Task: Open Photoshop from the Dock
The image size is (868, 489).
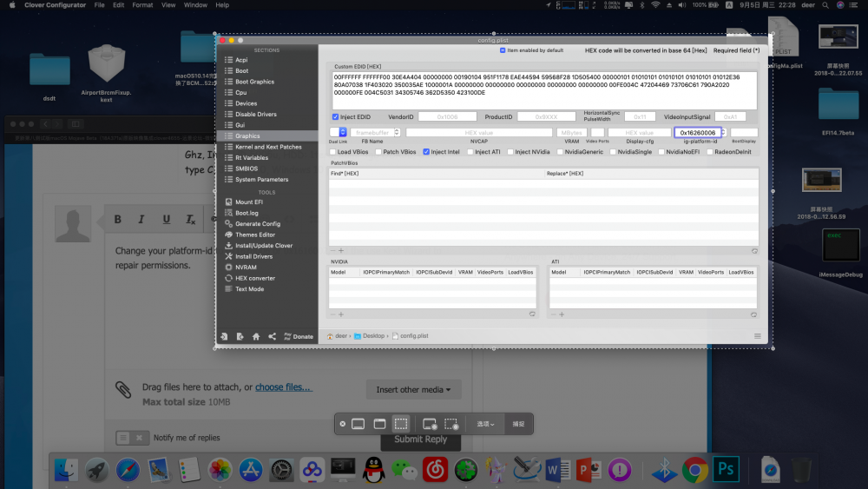Action: pos(726,470)
